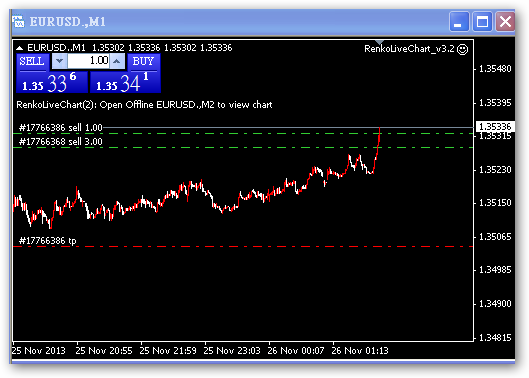The width and height of the screenshot is (529, 378).
Task: Click the SELL button
Action: click(x=32, y=61)
